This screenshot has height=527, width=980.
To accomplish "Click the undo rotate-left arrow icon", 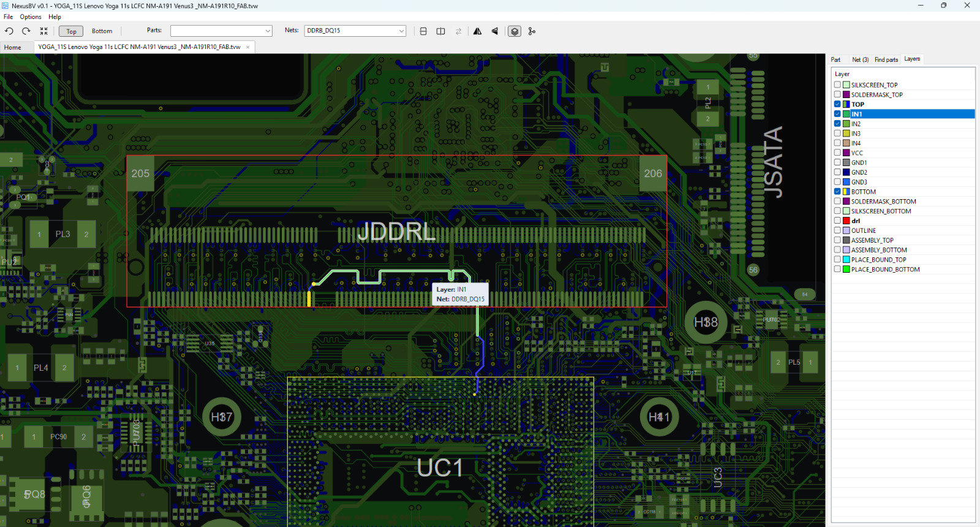I will [9, 31].
